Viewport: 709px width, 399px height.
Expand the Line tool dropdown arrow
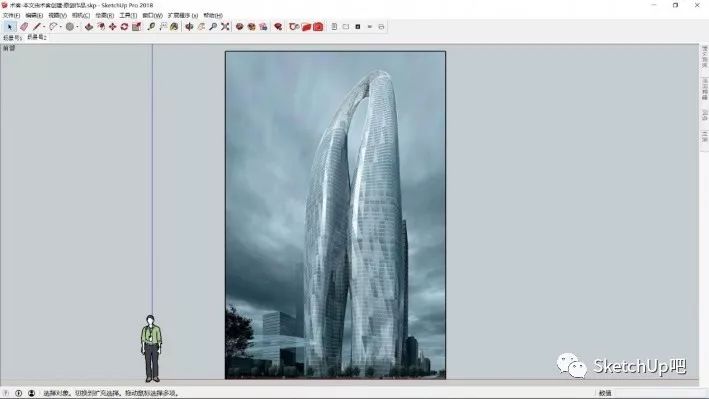click(44, 27)
